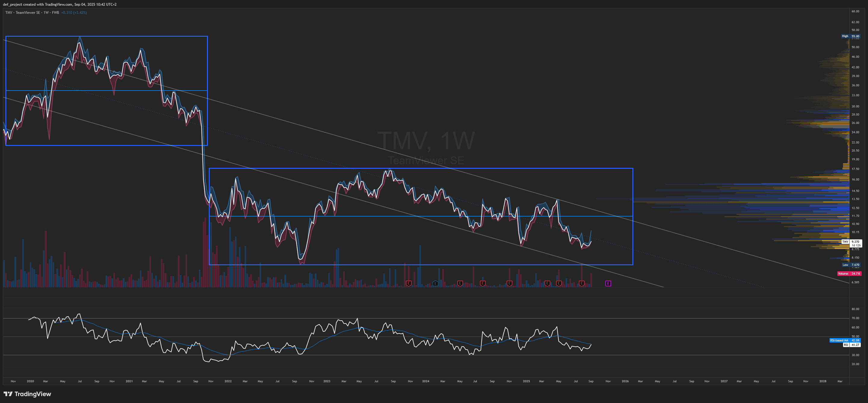The height and width of the screenshot is (403, 868).
Task: Click the rightmost red earnings E marker
Action: click(581, 283)
